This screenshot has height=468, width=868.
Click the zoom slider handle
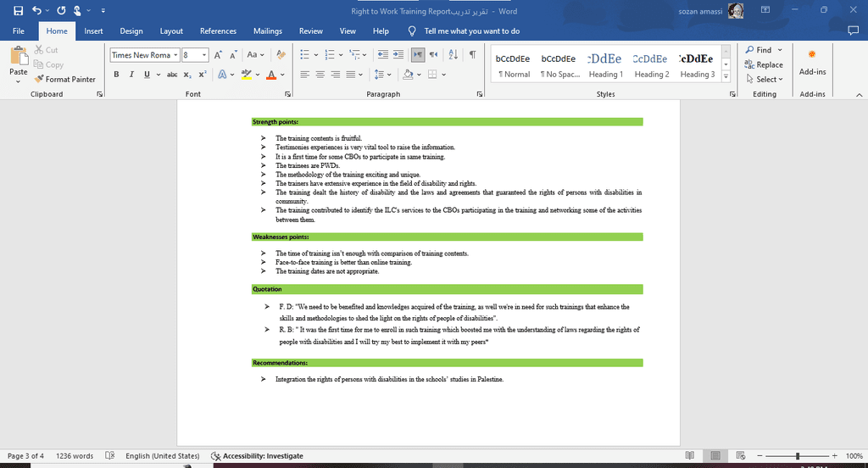tap(797, 456)
